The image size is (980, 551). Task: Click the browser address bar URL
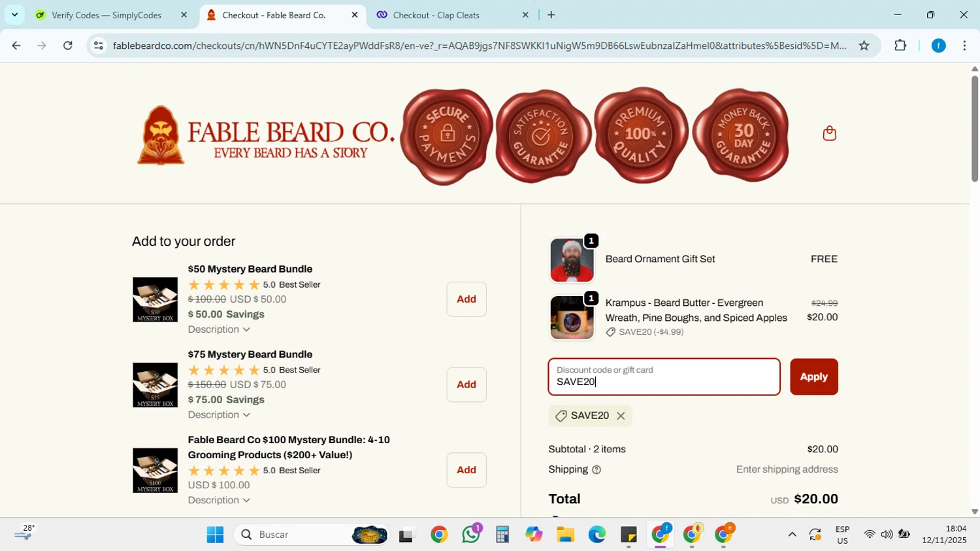point(479,45)
